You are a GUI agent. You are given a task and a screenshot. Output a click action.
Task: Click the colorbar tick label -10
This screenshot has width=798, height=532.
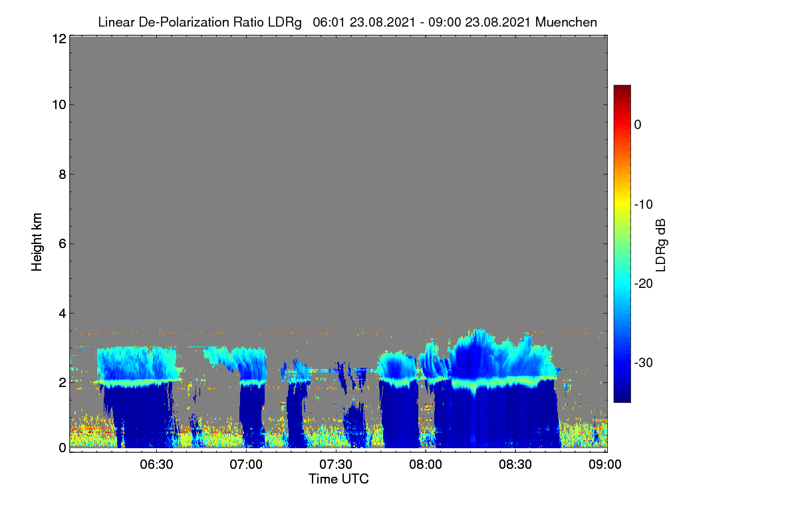tap(643, 204)
